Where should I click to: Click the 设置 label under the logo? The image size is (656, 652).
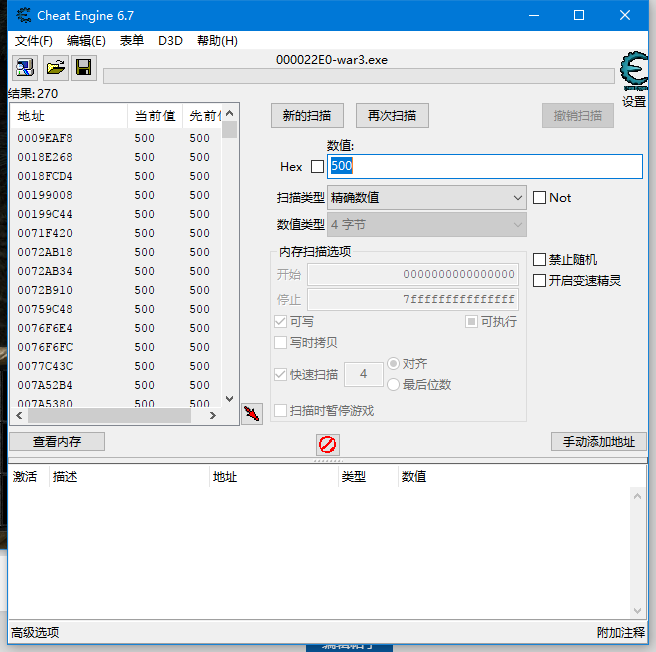point(634,101)
